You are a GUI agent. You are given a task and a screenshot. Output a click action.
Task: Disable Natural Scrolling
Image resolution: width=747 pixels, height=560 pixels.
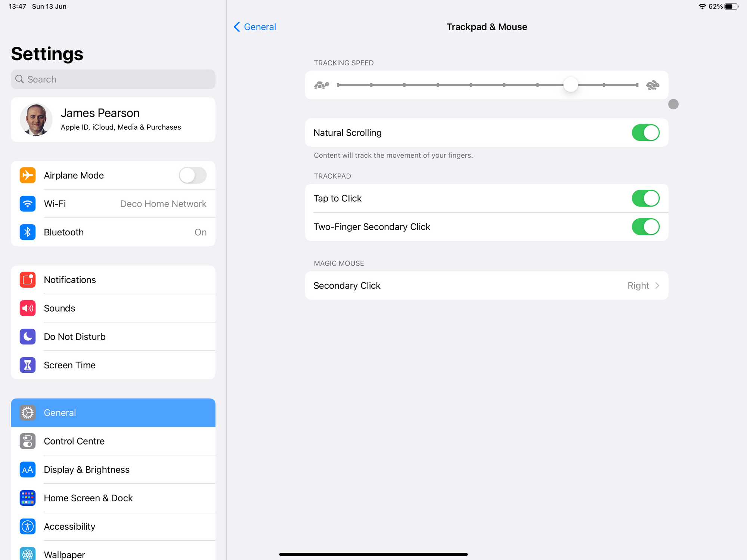[646, 133]
